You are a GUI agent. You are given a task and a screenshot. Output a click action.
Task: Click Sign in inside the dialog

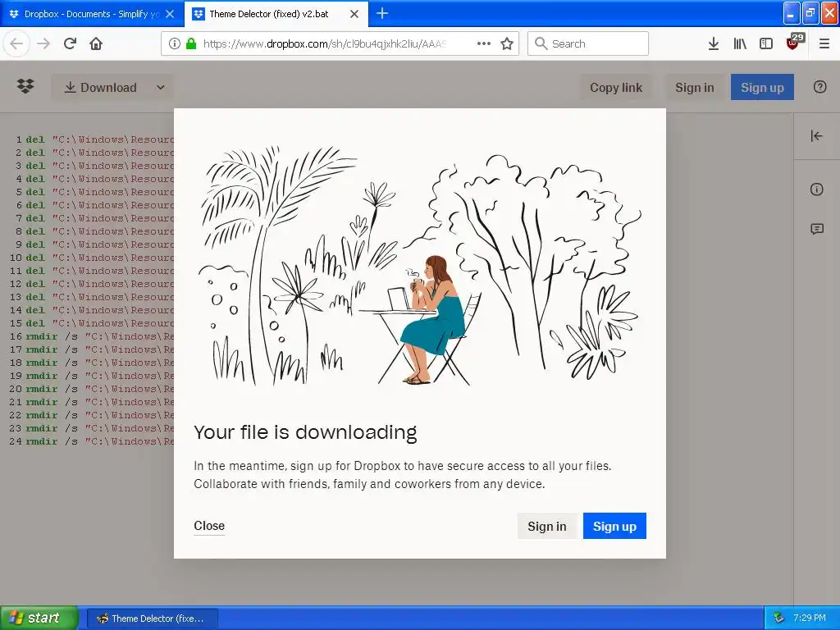coord(546,526)
